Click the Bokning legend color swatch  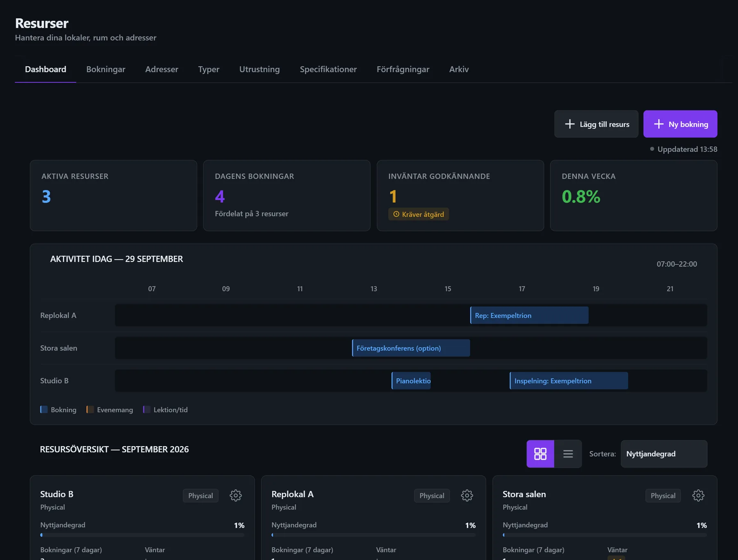[x=44, y=410]
